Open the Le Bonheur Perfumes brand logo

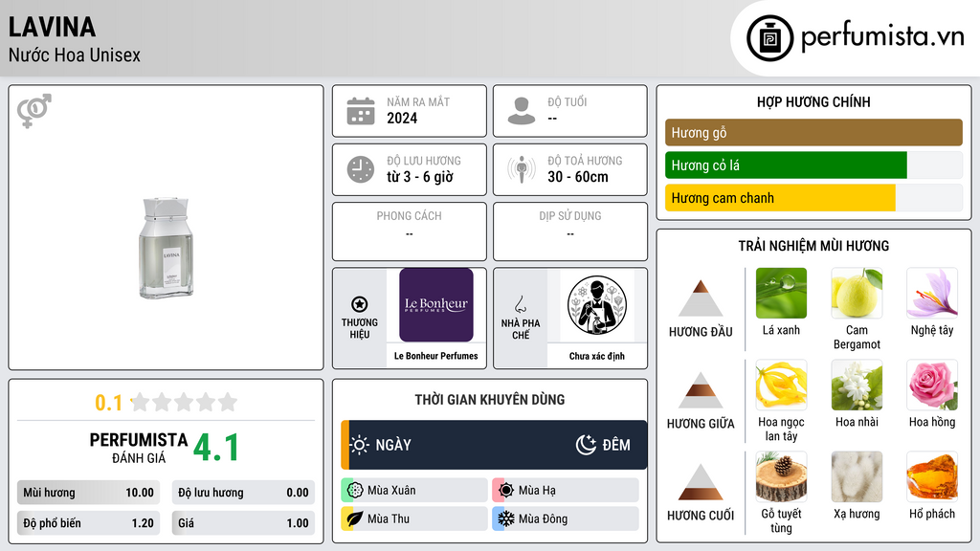point(436,305)
